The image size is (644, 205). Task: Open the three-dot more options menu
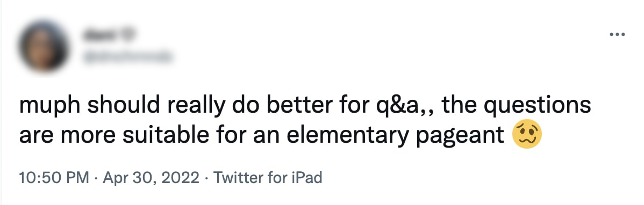[x=617, y=35]
